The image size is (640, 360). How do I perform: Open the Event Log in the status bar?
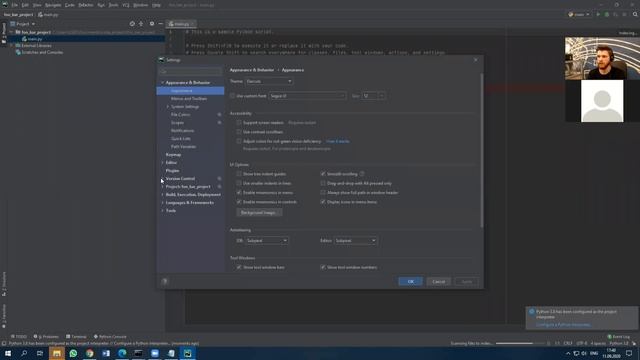(x=619, y=337)
